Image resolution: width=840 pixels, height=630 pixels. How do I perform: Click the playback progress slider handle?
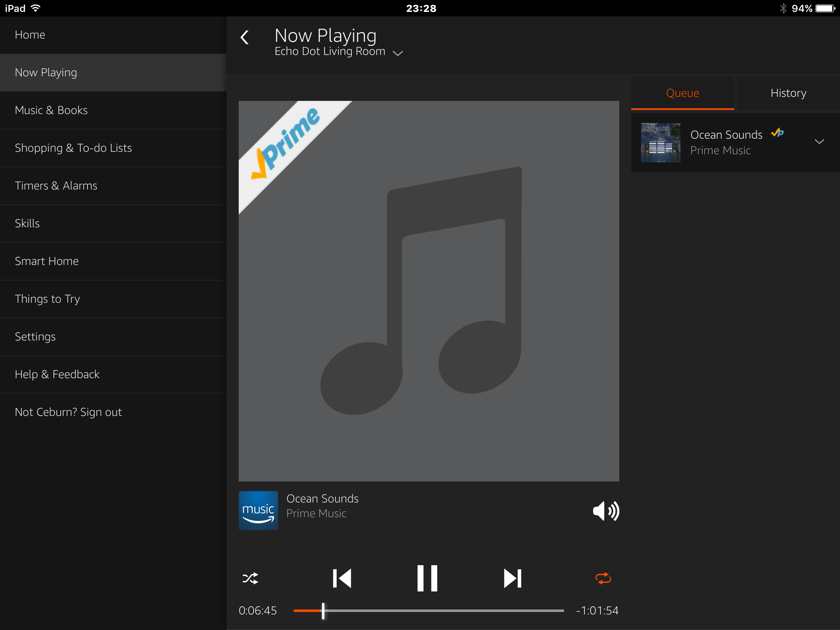click(323, 611)
